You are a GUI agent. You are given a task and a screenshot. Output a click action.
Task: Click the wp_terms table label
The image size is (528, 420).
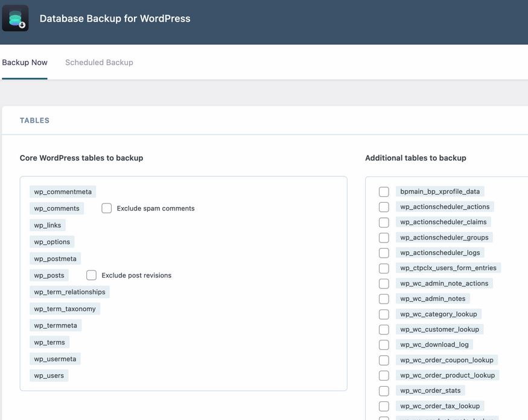(x=49, y=342)
